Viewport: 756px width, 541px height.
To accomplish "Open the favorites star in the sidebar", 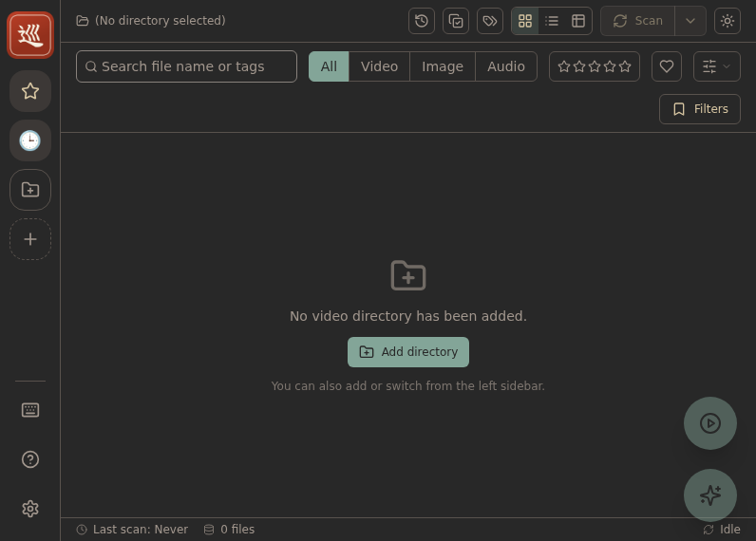I will click(30, 91).
